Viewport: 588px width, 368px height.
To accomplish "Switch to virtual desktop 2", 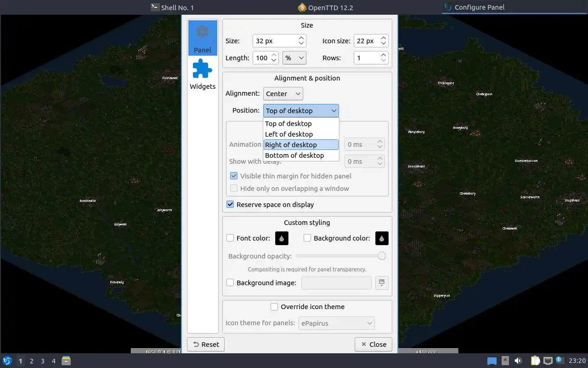I will coord(32,361).
